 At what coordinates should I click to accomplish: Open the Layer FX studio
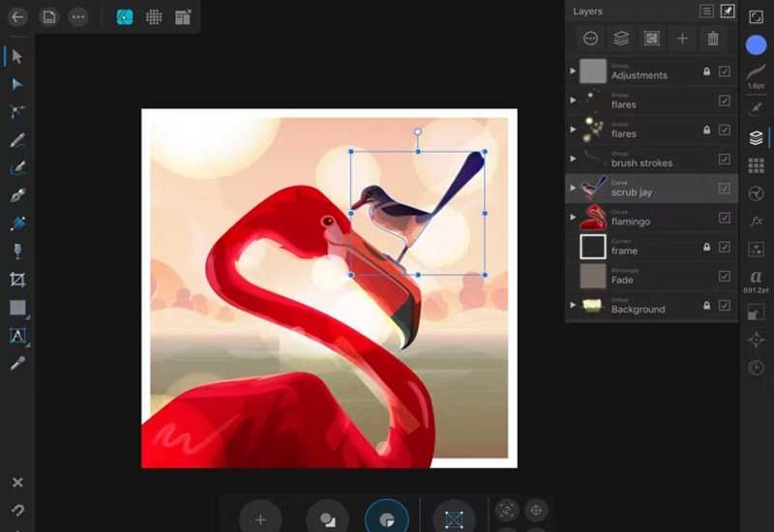click(756, 221)
